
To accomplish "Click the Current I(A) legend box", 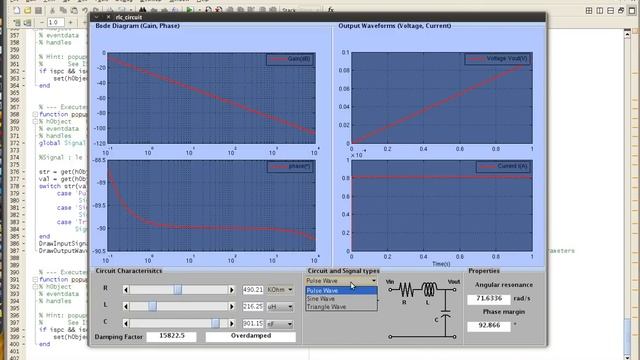I will 504,167.
